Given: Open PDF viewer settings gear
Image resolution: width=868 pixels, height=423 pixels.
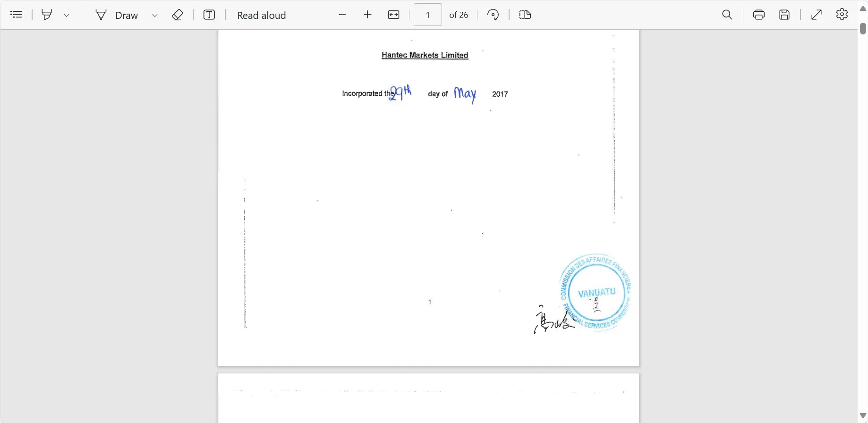Looking at the screenshot, I should tap(842, 15).
